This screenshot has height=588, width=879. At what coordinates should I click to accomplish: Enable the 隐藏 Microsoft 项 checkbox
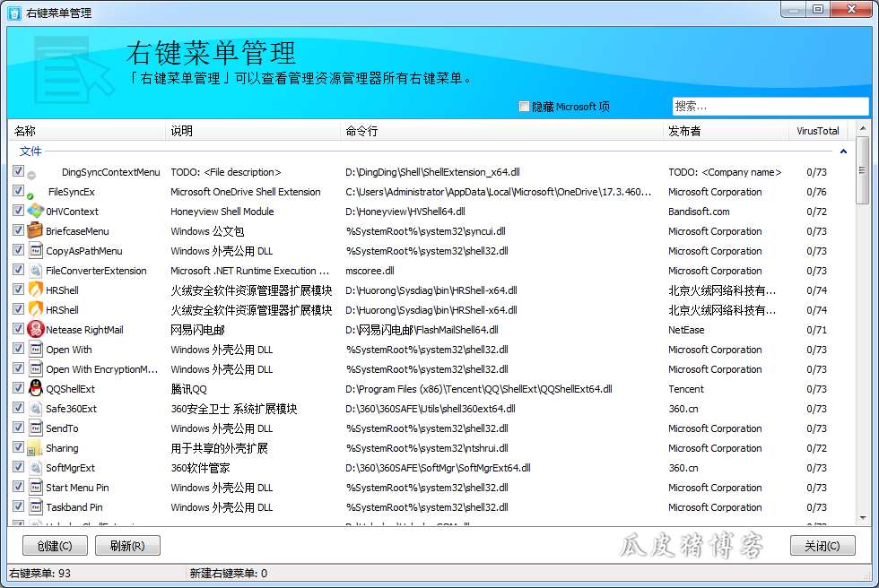(524, 107)
